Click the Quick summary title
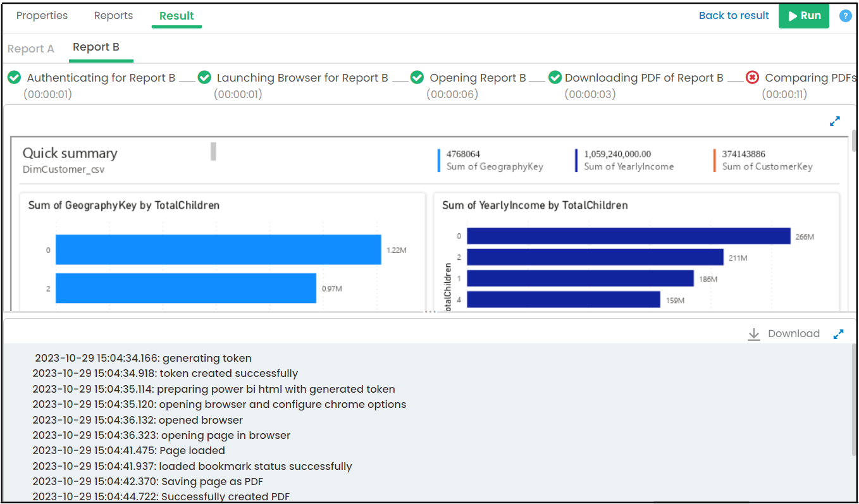The height and width of the screenshot is (504, 859). point(70,154)
